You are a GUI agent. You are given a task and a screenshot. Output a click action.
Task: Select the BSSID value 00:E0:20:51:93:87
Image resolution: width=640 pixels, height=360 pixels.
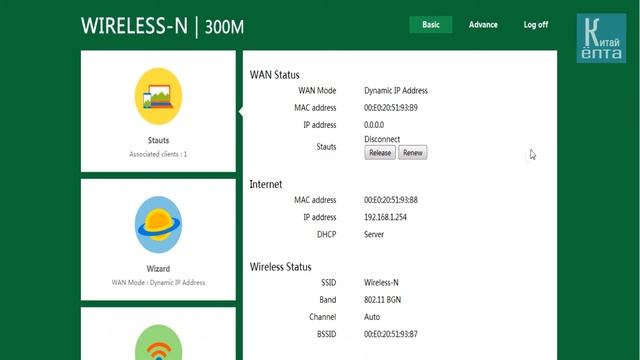[x=391, y=334]
